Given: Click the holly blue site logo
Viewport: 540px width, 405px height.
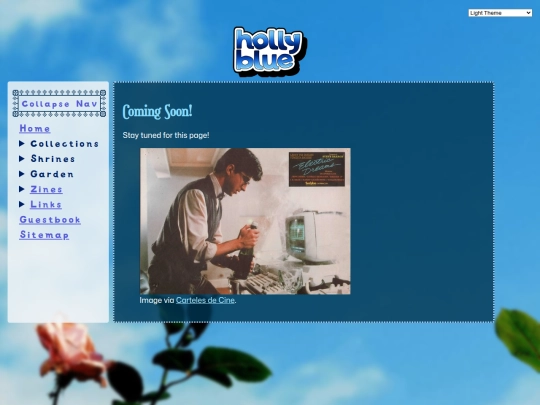Looking at the screenshot, I should (x=270, y=51).
